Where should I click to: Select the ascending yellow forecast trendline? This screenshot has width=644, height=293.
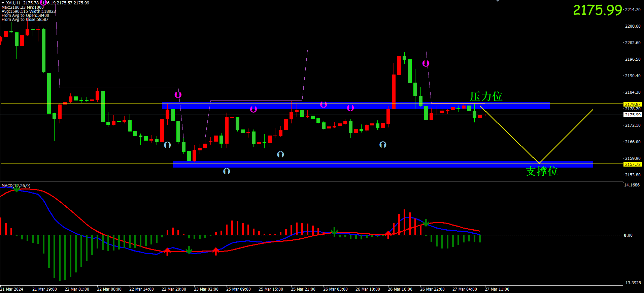tap(566, 137)
